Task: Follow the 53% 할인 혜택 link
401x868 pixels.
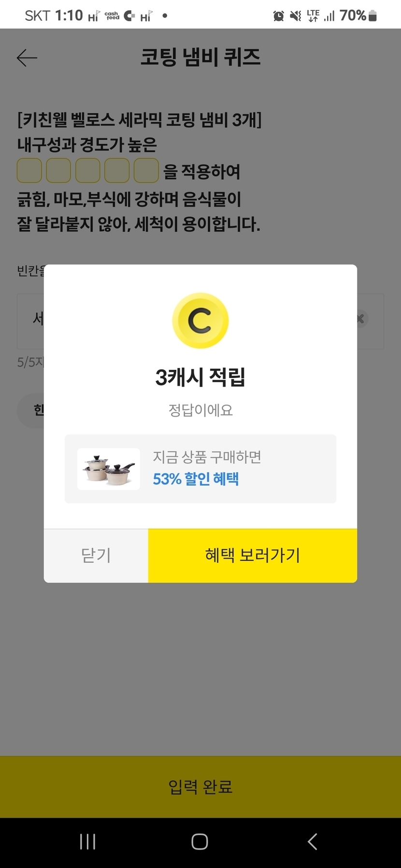Action: (196, 479)
